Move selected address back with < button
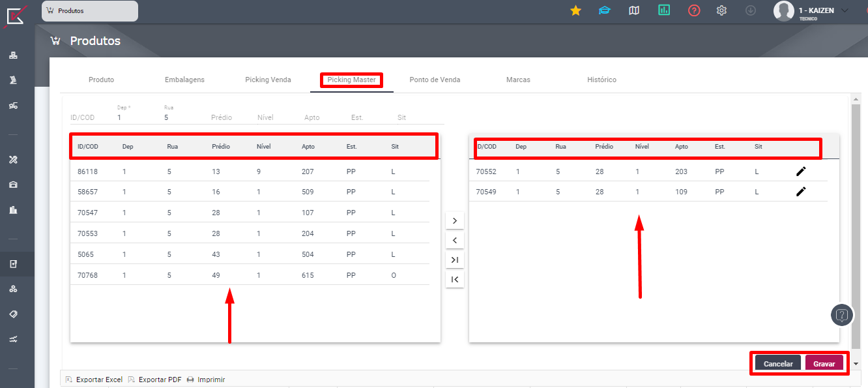The width and height of the screenshot is (868, 388). pos(454,241)
